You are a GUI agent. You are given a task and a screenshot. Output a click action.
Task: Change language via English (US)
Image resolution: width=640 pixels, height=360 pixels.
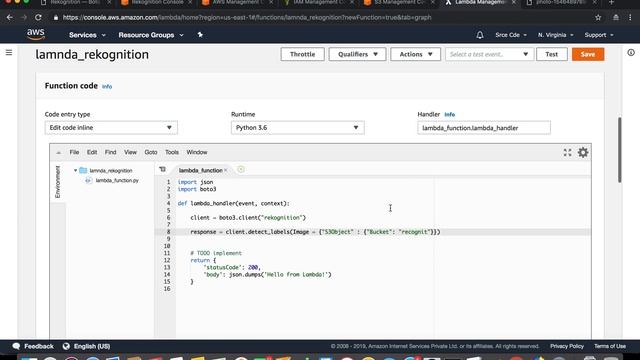[92, 346]
